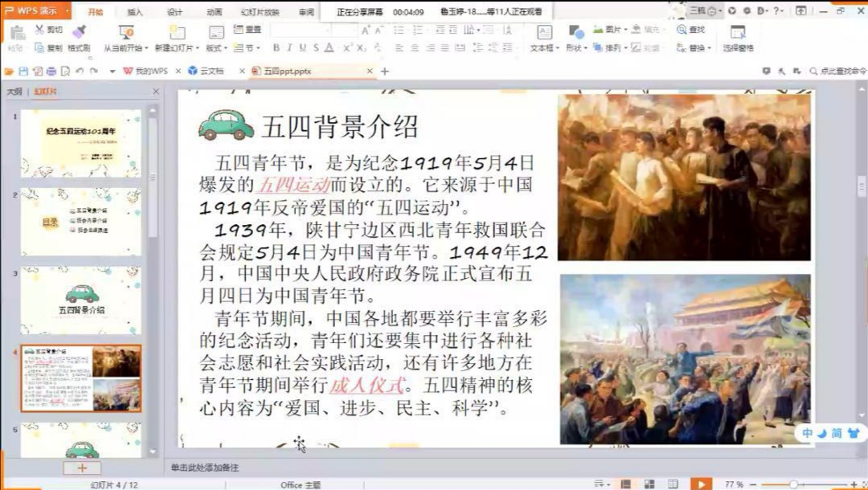
Task: Click the save icon in quick access bar
Action: click(x=23, y=71)
